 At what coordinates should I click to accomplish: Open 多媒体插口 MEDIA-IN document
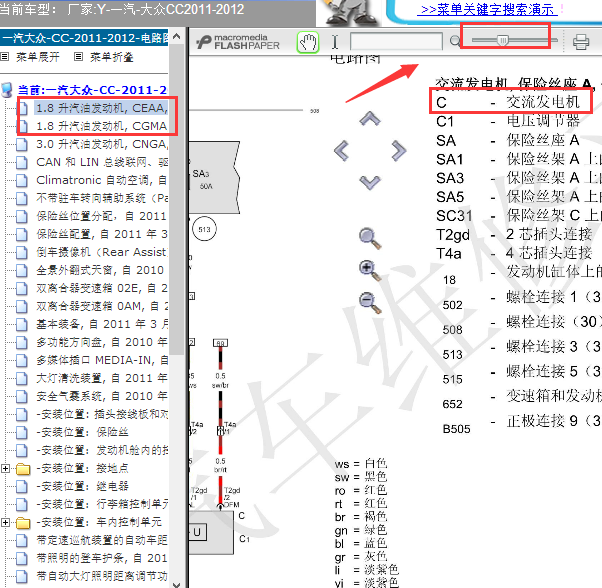(x=102, y=360)
